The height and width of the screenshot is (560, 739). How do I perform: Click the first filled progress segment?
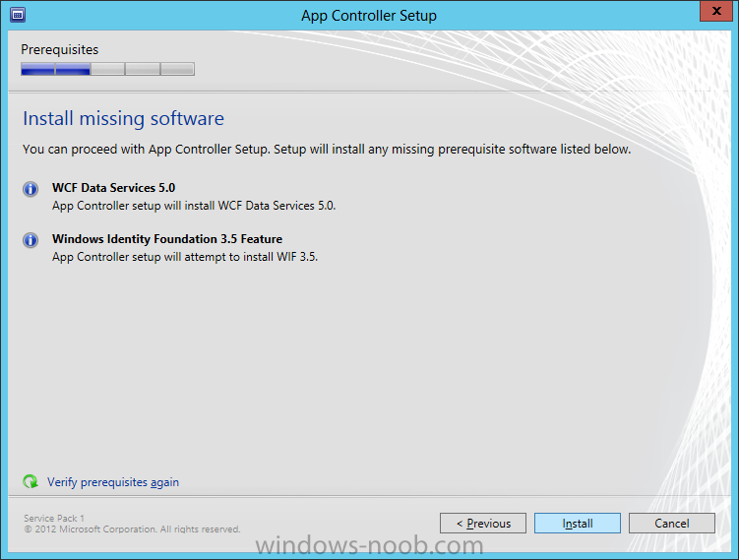pos(37,69)
